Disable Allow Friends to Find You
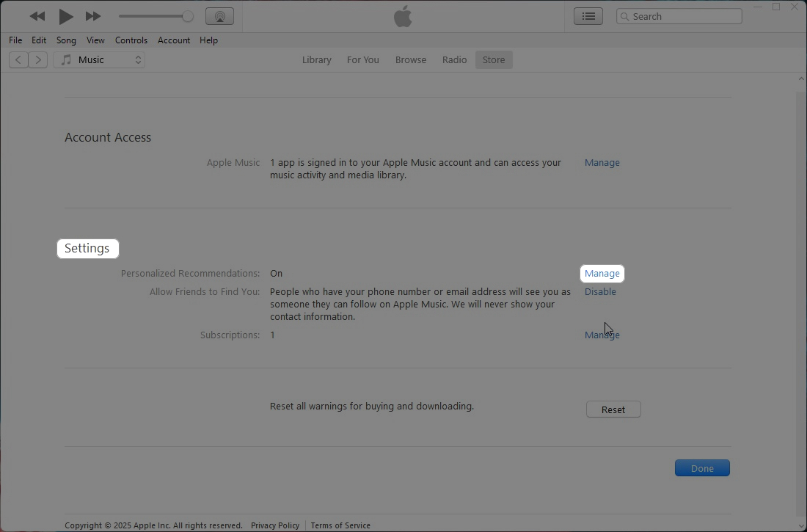807x532 pixels. tap(600, 291)
